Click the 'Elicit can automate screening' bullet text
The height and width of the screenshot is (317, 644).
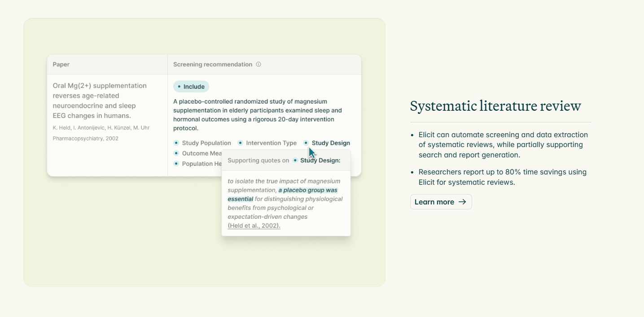click(x=503, y=145)
